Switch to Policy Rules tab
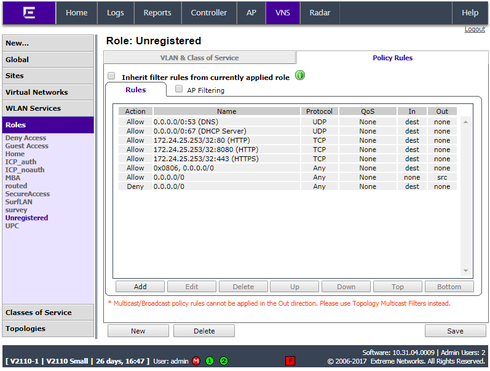 pyautogui.click(x=392, y=58)
